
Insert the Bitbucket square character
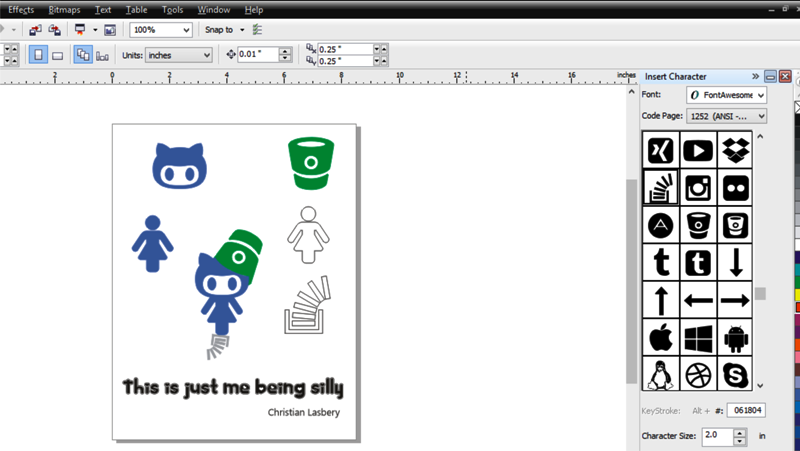[x=735, y=225]
